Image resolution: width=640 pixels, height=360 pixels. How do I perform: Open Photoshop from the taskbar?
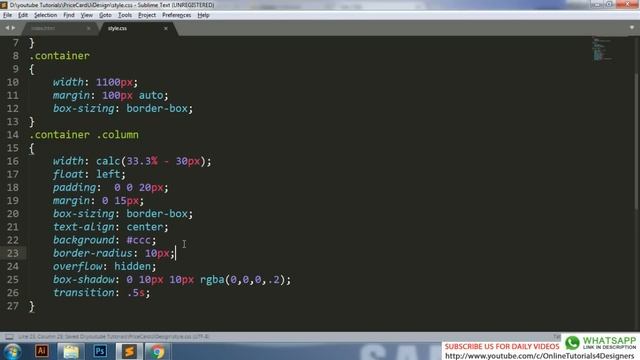click(x=100, y=351)
